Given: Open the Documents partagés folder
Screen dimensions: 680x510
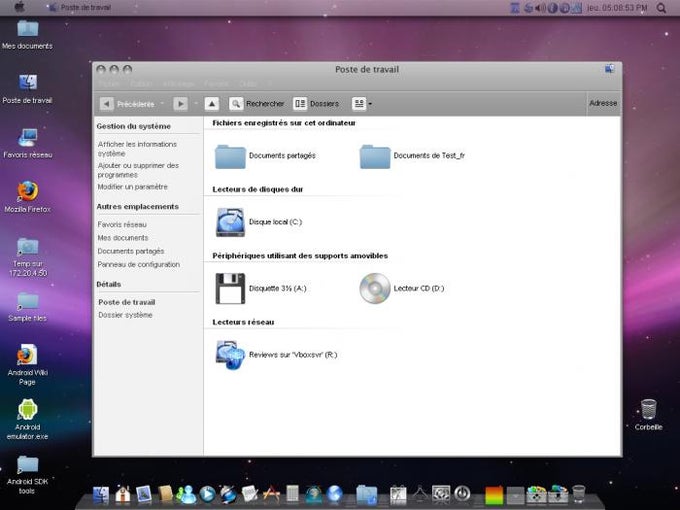Looking at the screenshot, I should 231,156.
